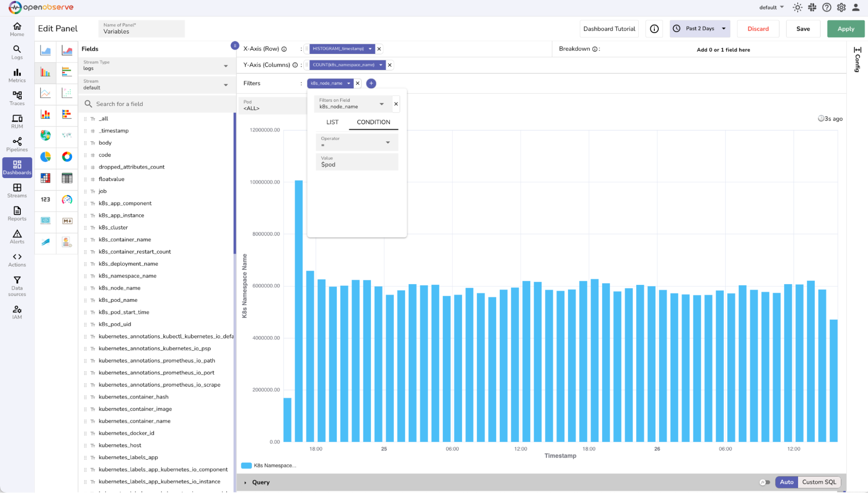Click the green Apply button
This screenshot has width=868, height=493.
click(x=845, y=29)
